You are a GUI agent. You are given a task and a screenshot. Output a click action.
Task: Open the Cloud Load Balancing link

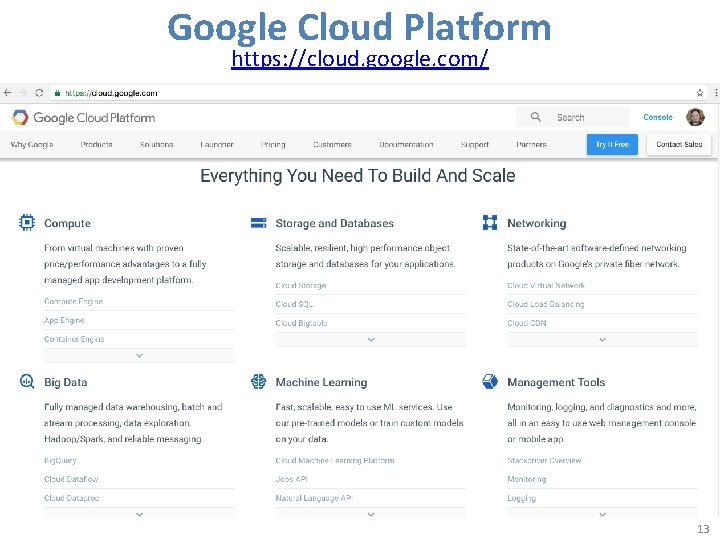coord(546,304)
